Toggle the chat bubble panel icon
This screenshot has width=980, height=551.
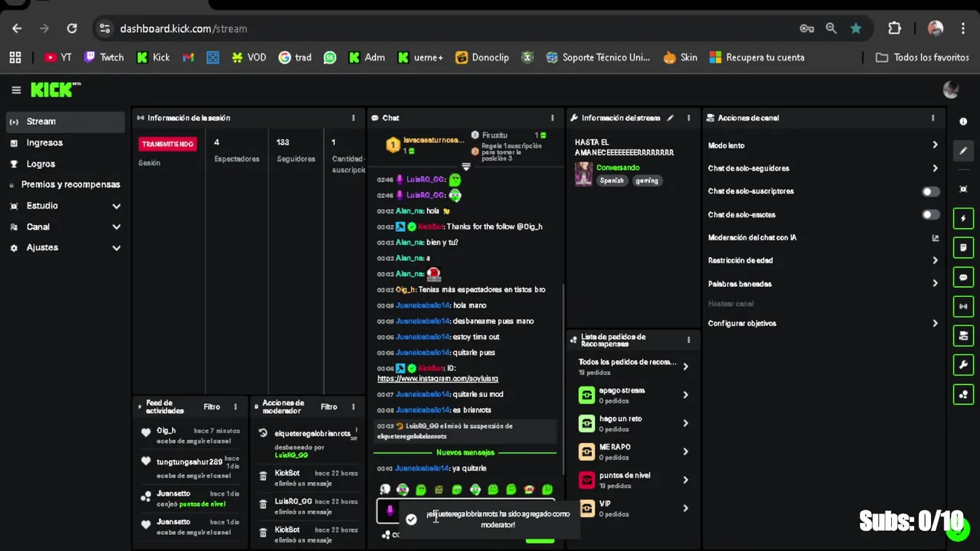(963, 277)
